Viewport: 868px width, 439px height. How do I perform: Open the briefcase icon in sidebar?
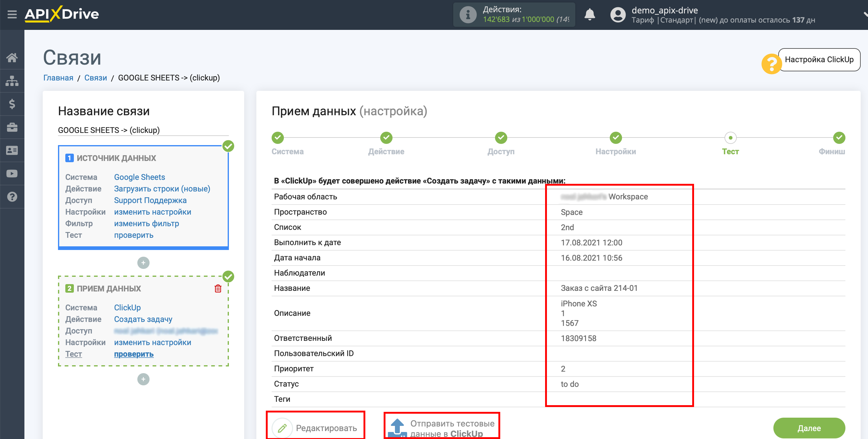click(12, 127)
